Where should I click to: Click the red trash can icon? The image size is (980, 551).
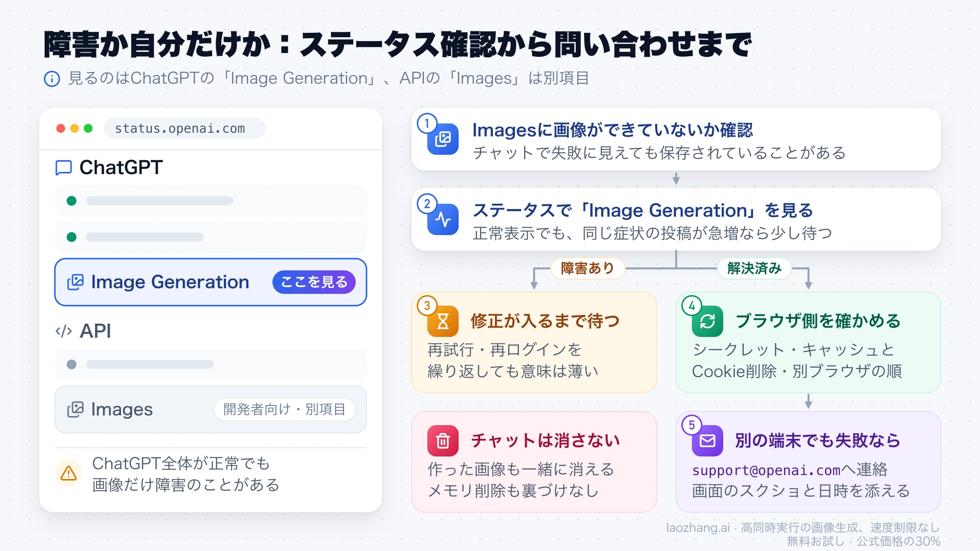coord(443,441)
